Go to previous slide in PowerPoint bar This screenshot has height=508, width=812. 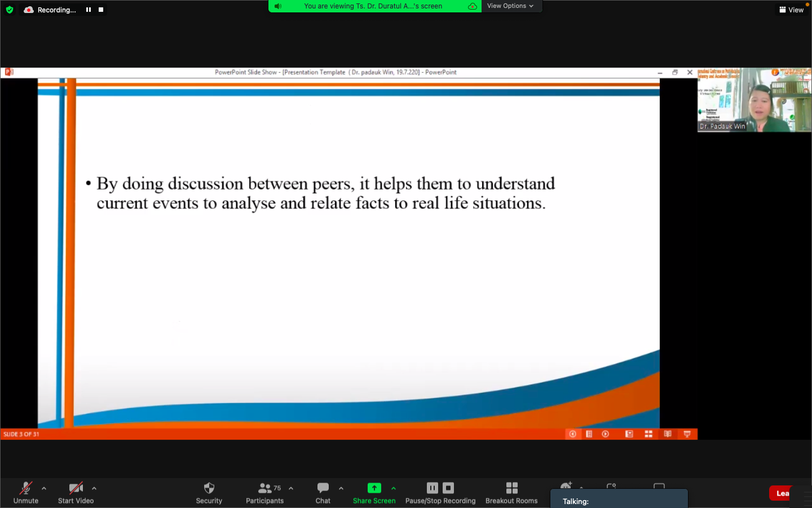tap(572, 434)
